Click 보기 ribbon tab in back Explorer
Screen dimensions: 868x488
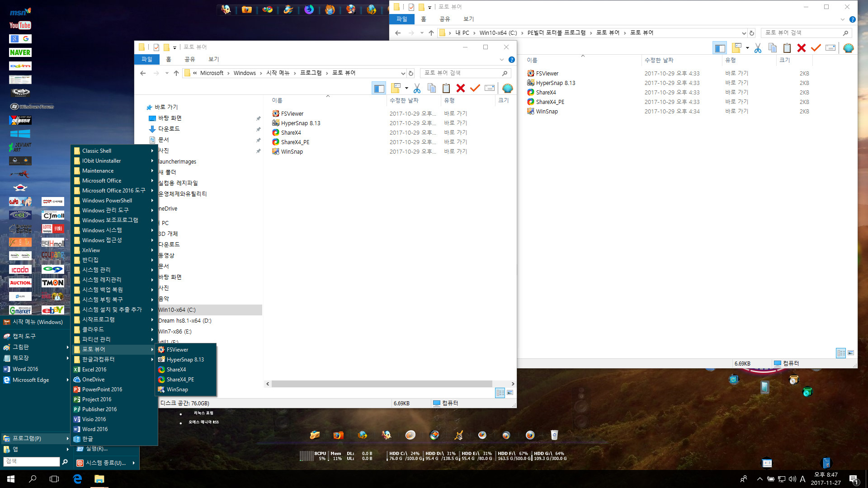[x=469, y=19]
